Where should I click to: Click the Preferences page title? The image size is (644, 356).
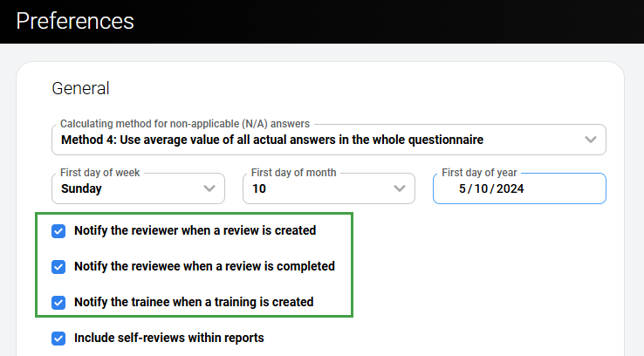pyautogui.click(x=75, y=20)
